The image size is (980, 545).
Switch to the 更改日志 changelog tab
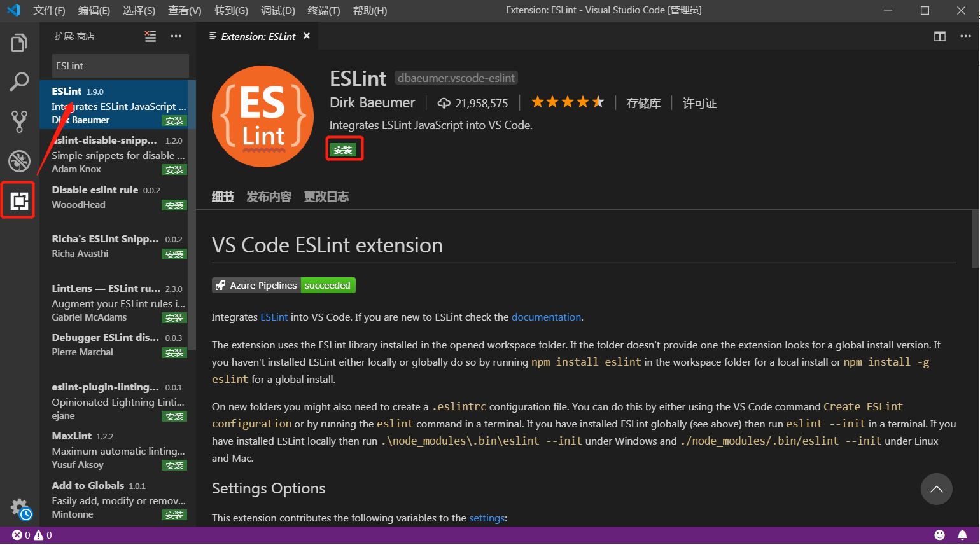pos(326,197)
